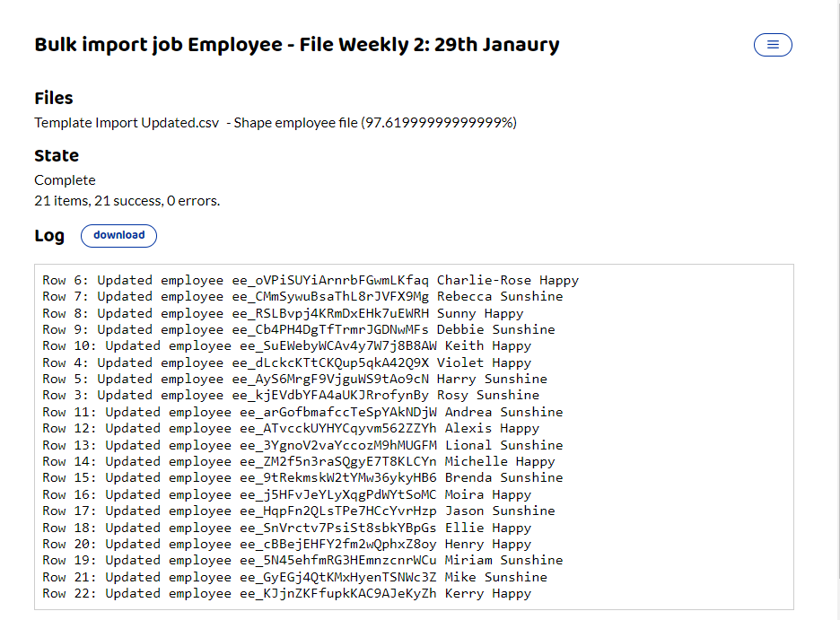Click the Log section heading

(49, 235)
